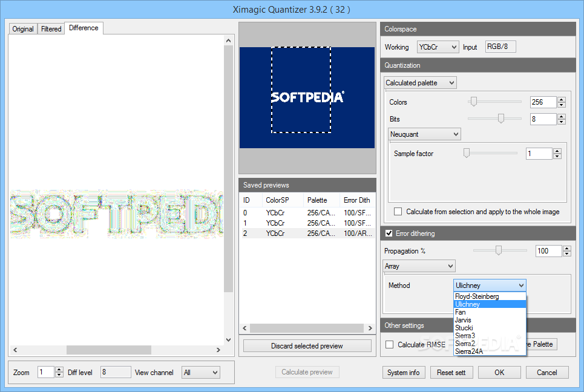Increase the Bits value with up arrow

(562, 116)
